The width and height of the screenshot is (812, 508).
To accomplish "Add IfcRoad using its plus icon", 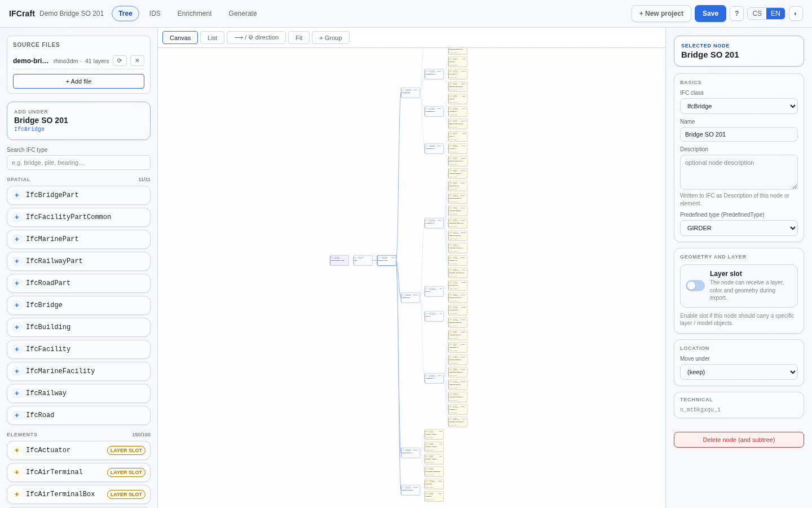I will 17,415.
